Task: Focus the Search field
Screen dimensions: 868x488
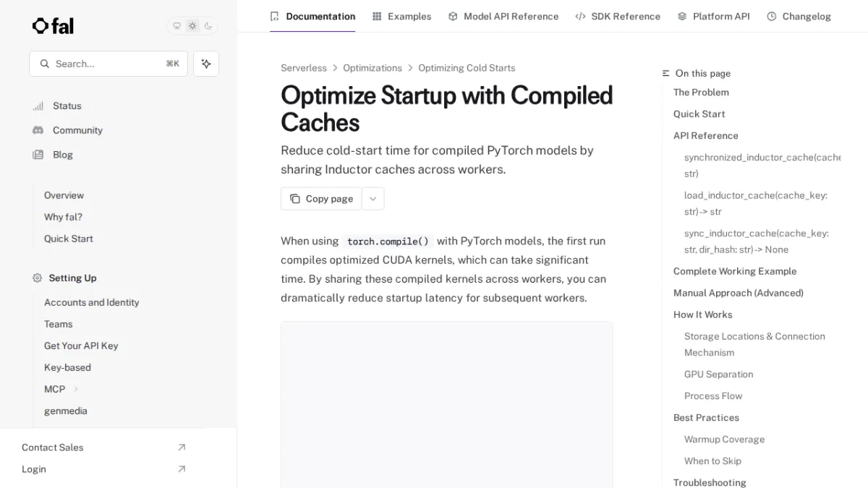Action: pos(109,64)
